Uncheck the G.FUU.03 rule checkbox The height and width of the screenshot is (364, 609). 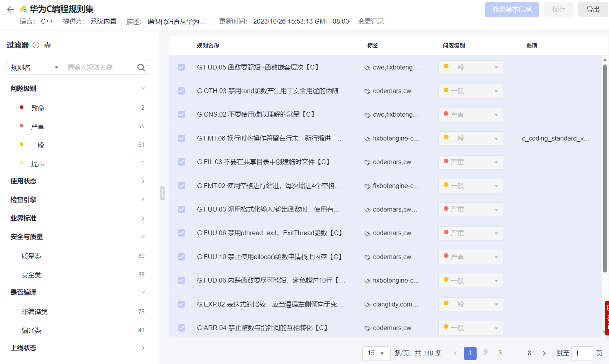click(181, 209)
